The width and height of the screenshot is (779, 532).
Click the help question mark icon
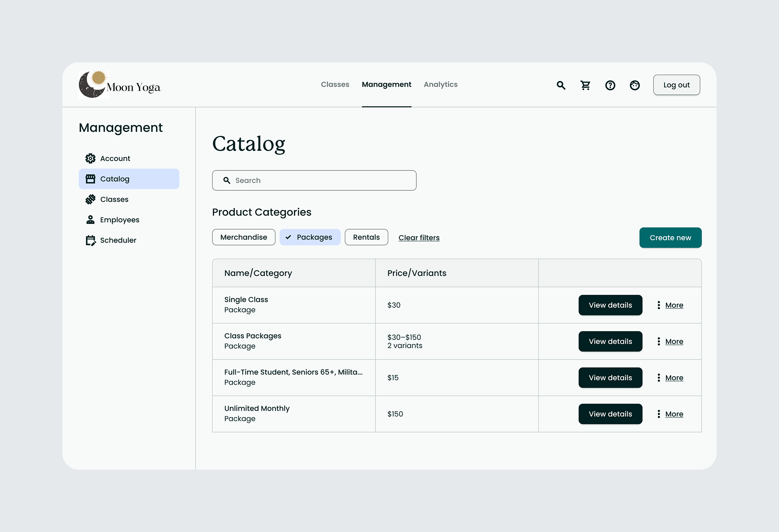pos(610,85)
